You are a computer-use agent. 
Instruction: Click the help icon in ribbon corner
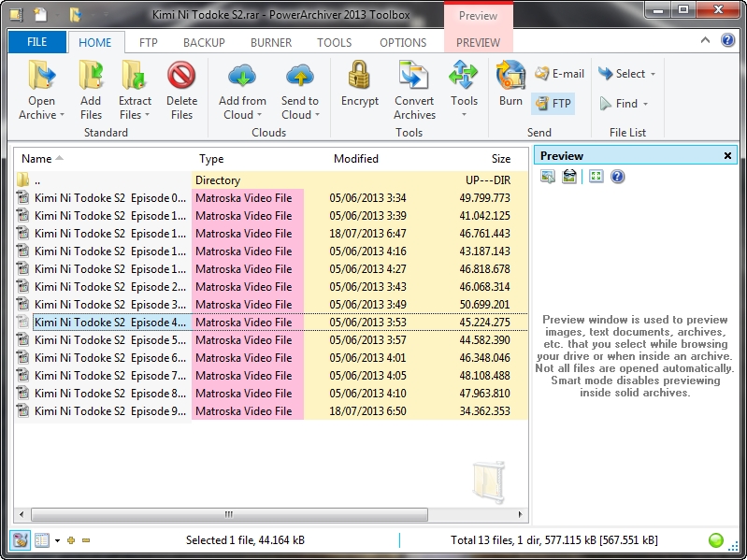pos(727,40)
